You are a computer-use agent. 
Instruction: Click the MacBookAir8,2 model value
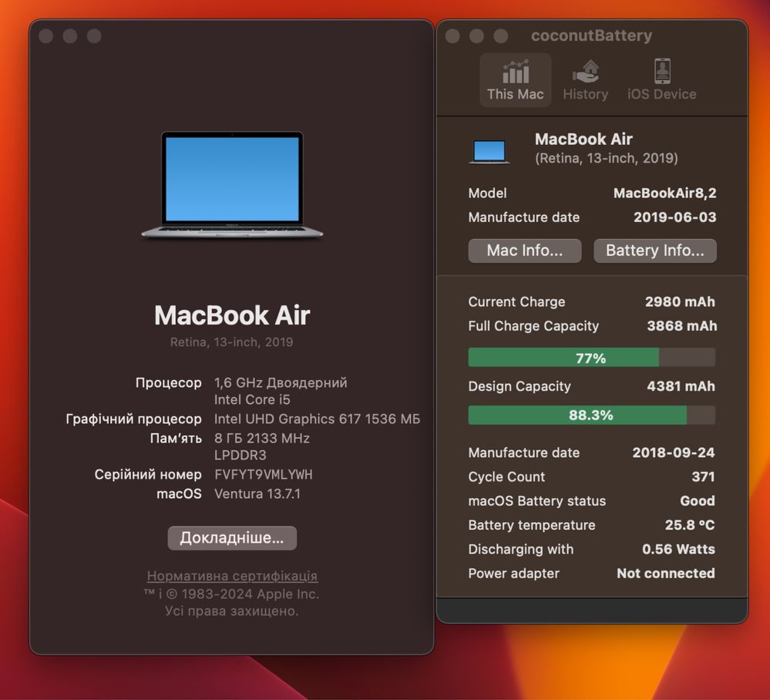click(665, 193)
